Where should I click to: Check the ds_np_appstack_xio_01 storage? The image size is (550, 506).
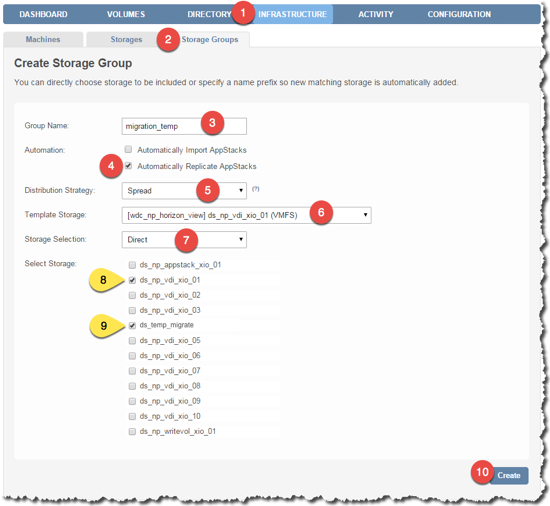click(x=132, y=265)
